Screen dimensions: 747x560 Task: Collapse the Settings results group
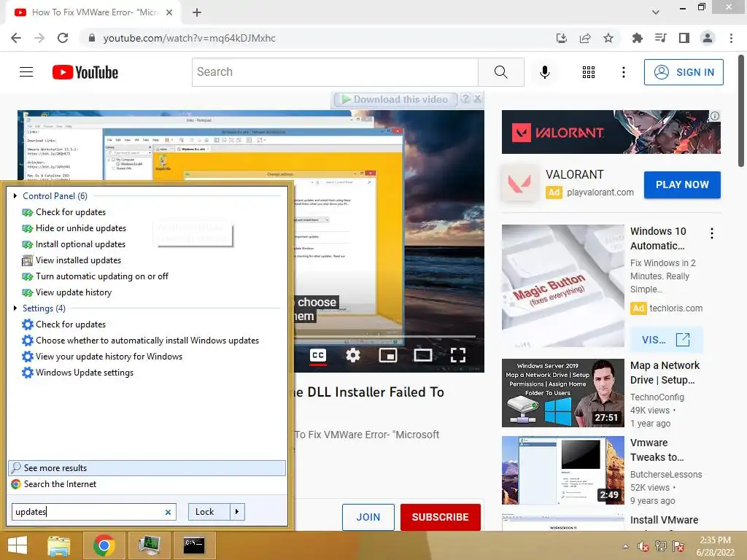tap(15, 308)
